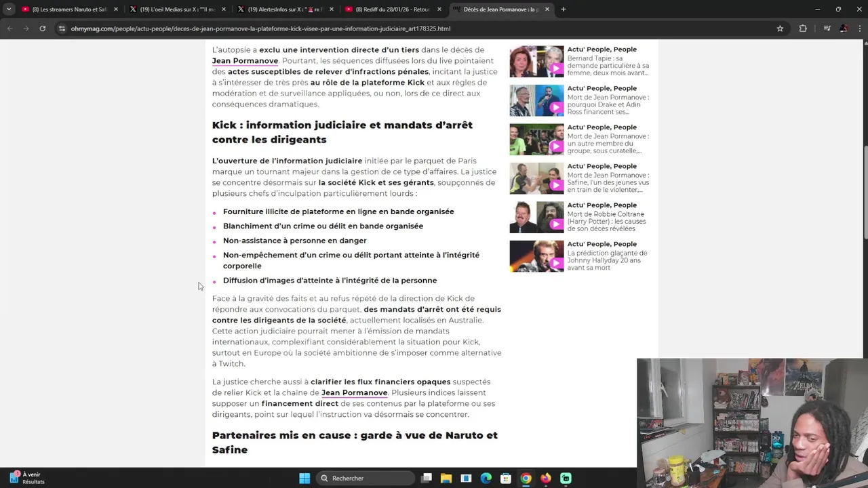Close AlertesInfos sur X tab
Viewport: 868px width, 488px height.
(x=331, y=9)
